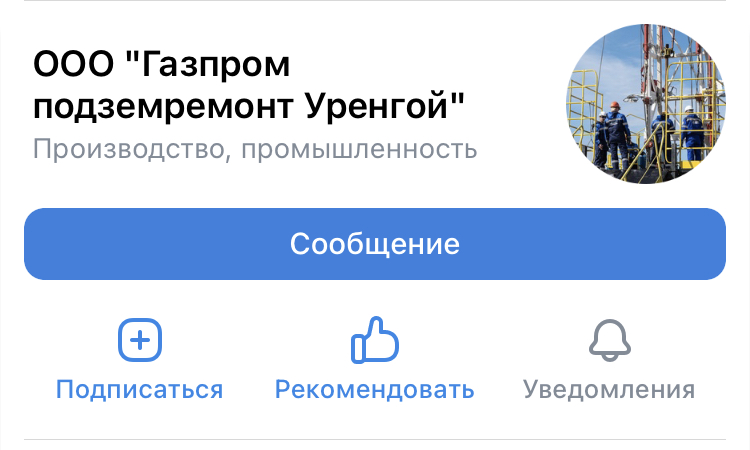Tap the Подписаться label under the plus icon
750x450 pixels.
(x=140, y=389)
